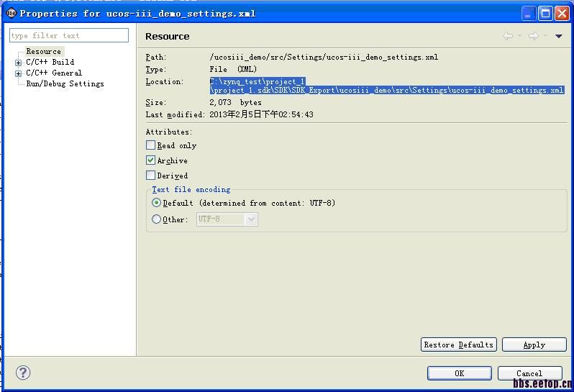The width and height of the screenshot is (574, 392).
Task: Click the back navigation arrow icon
Action: pyautogui.click(x=508, y=36)
